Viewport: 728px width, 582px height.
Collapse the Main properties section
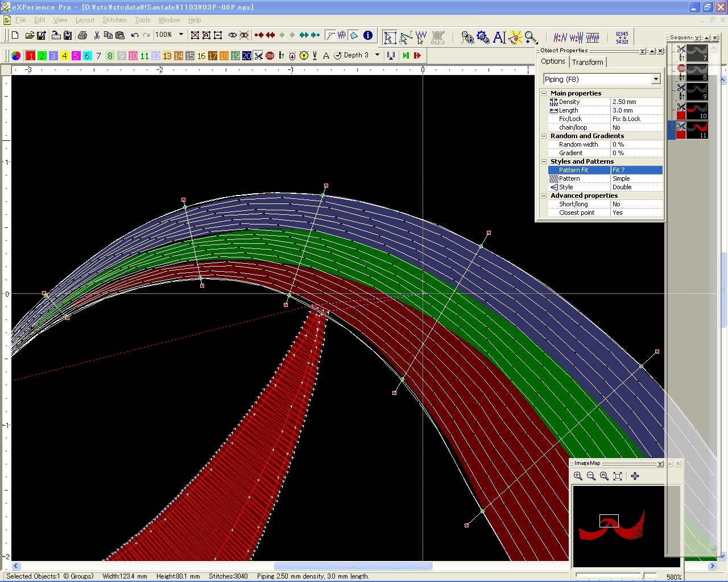click(544, 93)
